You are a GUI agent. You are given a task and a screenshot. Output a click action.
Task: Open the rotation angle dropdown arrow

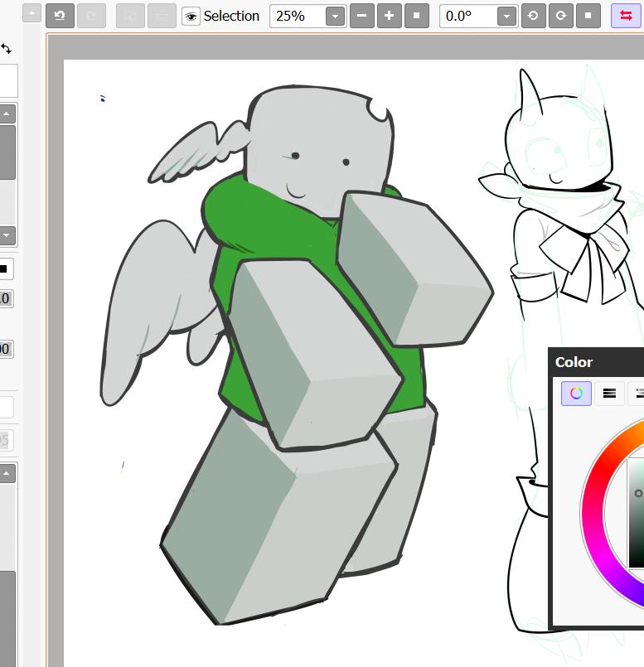click(506, 17)
